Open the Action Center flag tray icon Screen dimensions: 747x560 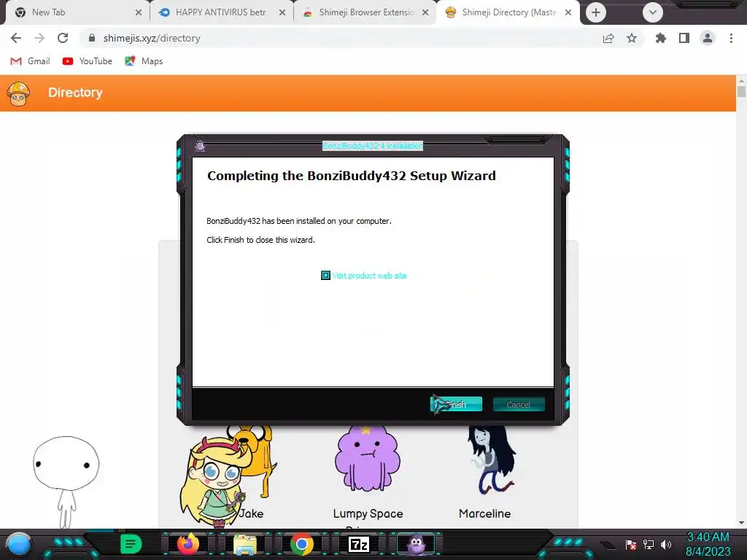pos(631,544)
